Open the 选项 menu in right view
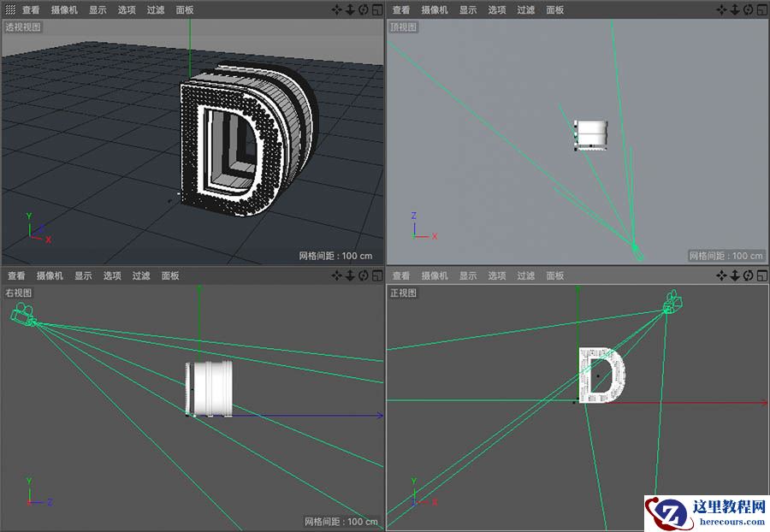The width and height of the screenshot is (770, 532). point(114,275)
